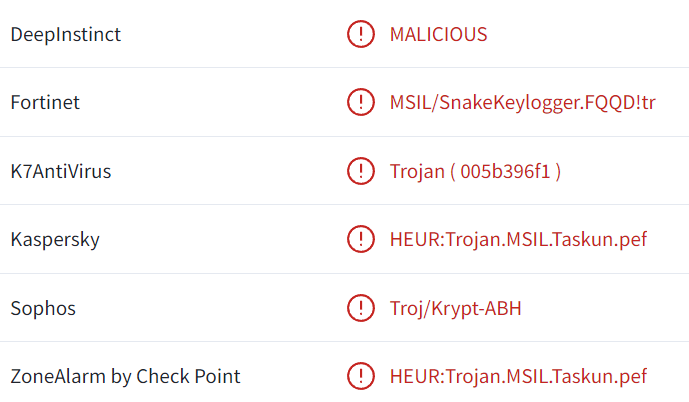Viewport: 689px width, 402px height.
Task: Click the MSIL/SnakeKeylogger.FQQD!tr detection name
Action: (522, 102)
